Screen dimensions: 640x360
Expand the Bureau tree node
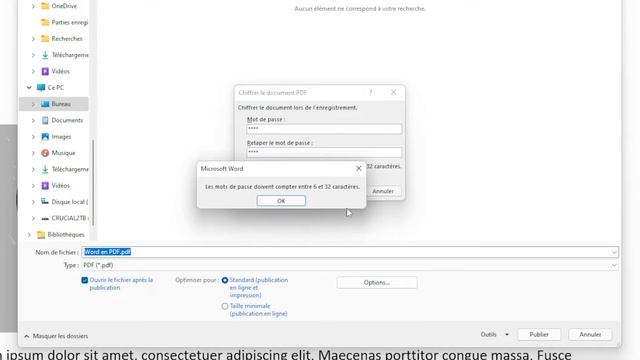coord(33,104)
